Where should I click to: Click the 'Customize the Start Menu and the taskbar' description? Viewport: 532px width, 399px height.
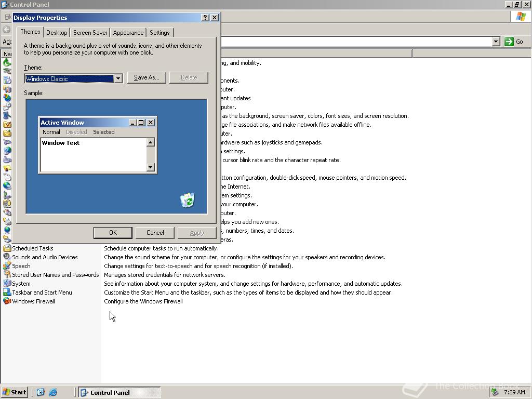click(x=248, y=292)
